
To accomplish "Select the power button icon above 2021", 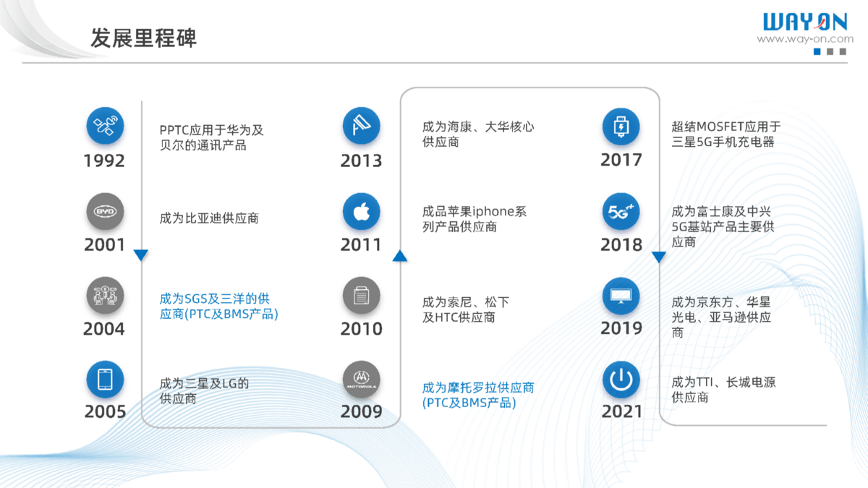I will [x=621, y=380].
